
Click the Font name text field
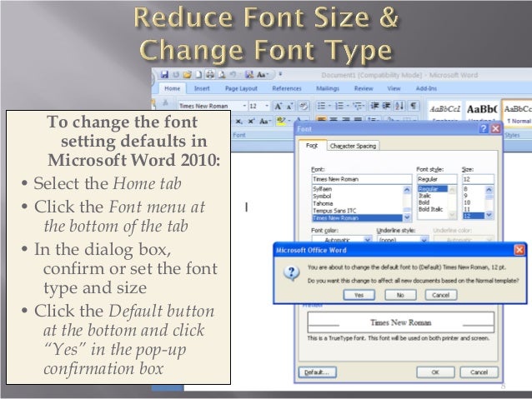click(x=361, y=179)
